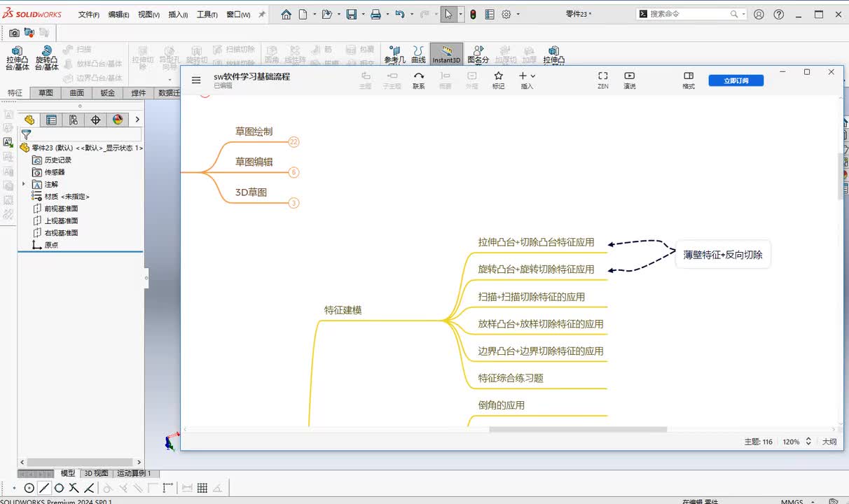Open a file with the Open icon

(x=326, y=14)
